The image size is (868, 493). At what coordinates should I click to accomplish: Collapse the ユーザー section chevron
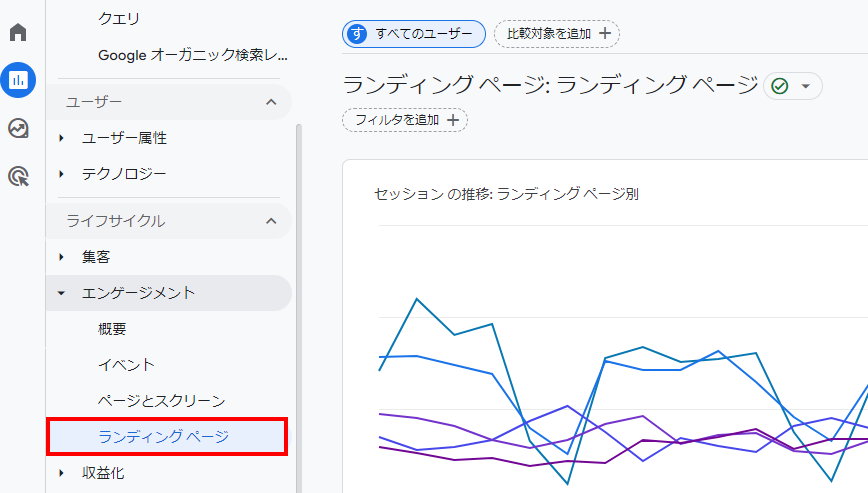[271, 102]
